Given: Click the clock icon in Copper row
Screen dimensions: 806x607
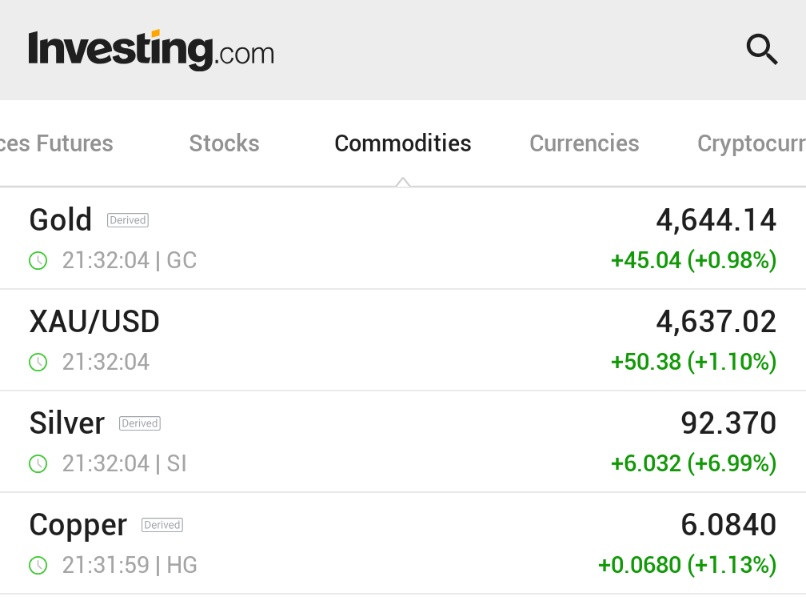Looking at the screenshot, I should tap(38, 566).
